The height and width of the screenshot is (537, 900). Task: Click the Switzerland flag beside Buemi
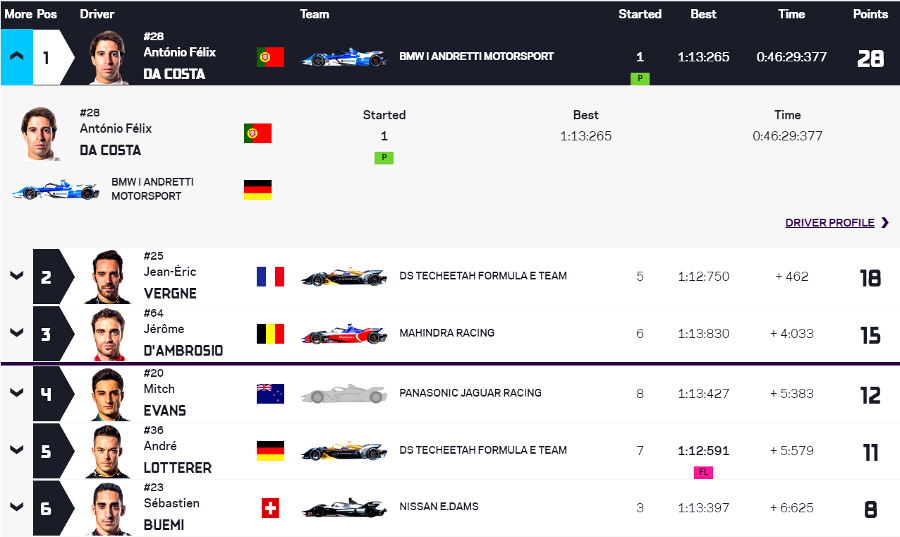pyautogui.click(x=270, y=508)
